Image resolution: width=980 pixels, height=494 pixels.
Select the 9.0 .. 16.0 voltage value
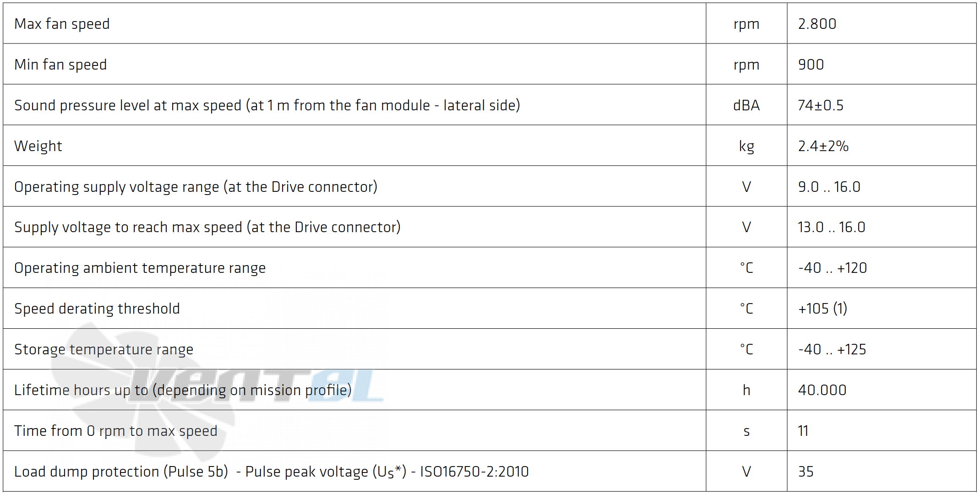(x=829, y=187)
